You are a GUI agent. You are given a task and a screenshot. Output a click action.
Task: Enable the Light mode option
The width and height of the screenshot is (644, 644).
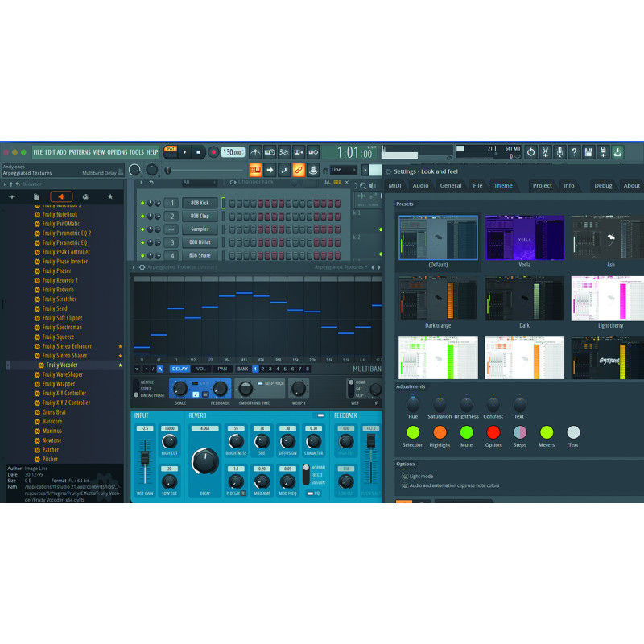coord(404,476)
